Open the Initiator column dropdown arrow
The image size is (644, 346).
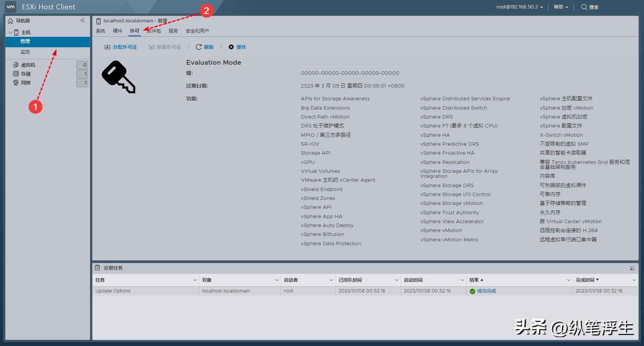[x=331, y=280]
